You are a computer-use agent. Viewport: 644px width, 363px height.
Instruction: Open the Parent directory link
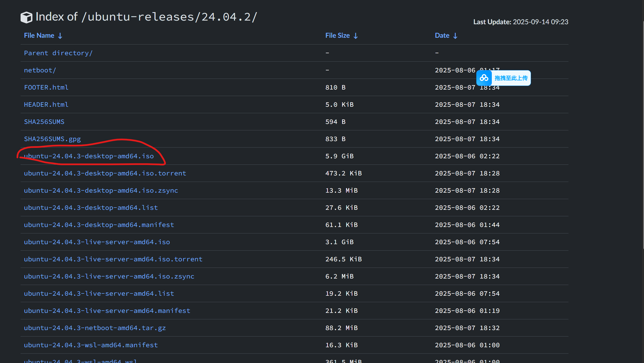point(58,53)
